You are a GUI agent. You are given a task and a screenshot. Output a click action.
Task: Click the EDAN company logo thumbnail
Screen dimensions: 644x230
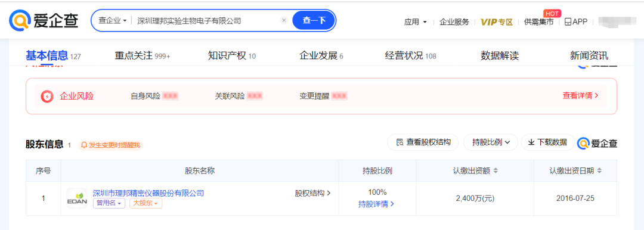pyautogui.click(x=77, y=198)
